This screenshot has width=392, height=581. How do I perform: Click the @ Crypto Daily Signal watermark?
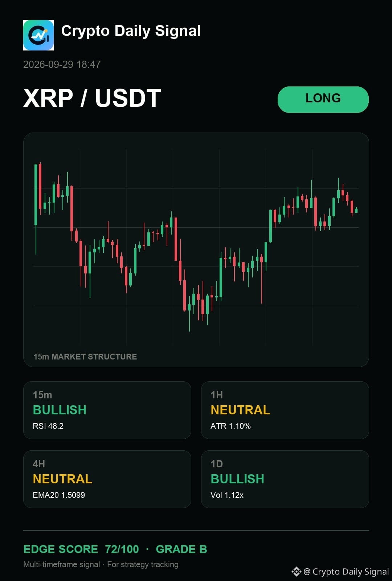(346, 572)
